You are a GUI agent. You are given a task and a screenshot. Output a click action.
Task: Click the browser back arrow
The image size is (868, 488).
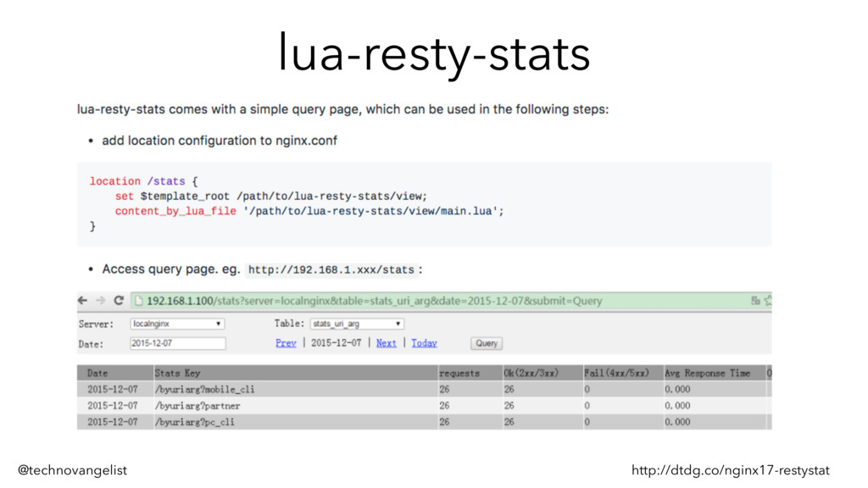coord(83,301)
